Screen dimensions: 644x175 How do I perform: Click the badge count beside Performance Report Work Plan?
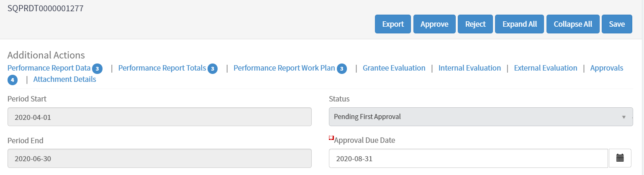click(x=342, y=68)
